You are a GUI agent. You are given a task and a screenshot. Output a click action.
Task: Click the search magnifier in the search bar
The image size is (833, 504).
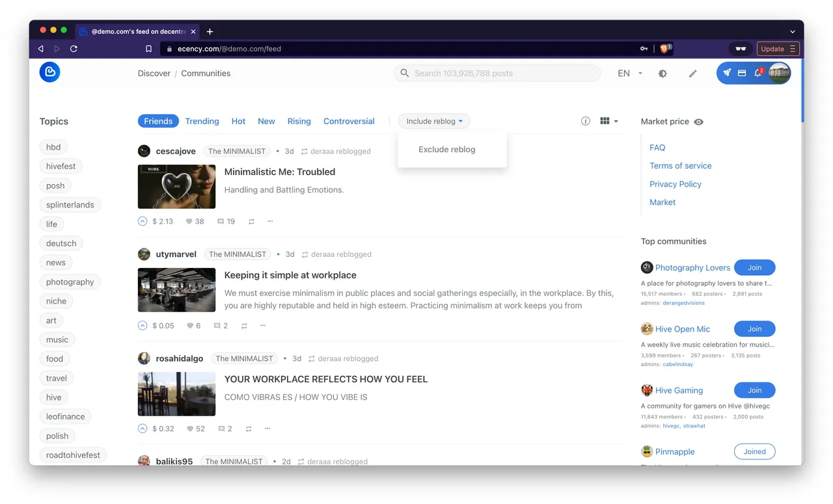click(404, 73)
